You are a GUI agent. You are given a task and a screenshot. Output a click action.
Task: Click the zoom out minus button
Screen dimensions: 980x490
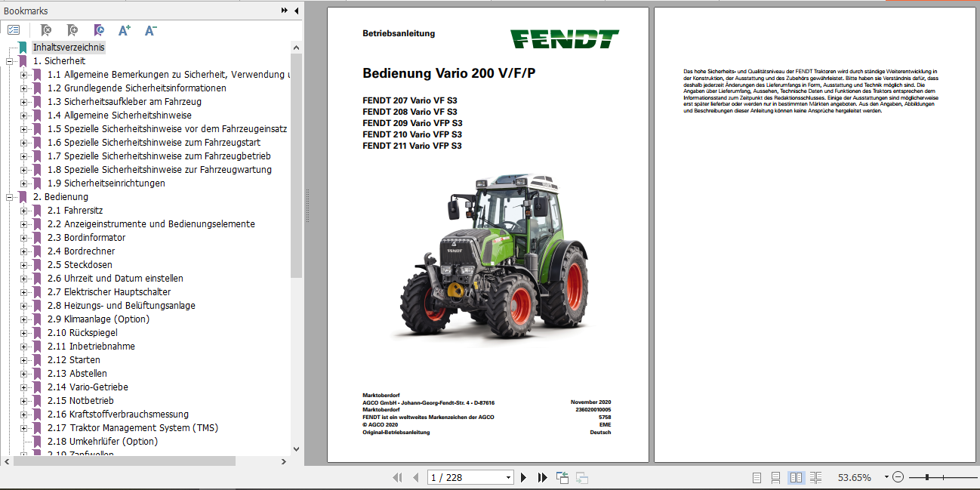898,477
